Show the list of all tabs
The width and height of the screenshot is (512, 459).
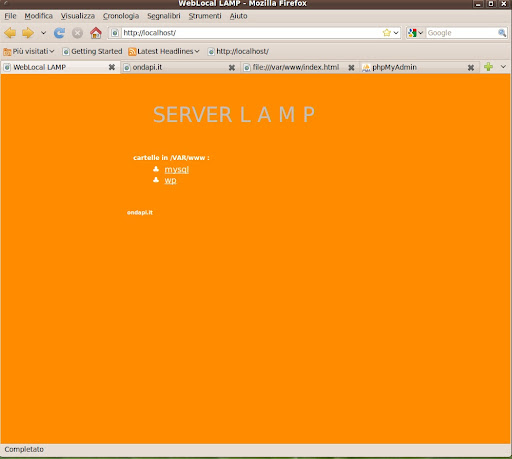(x=503, y=67)
